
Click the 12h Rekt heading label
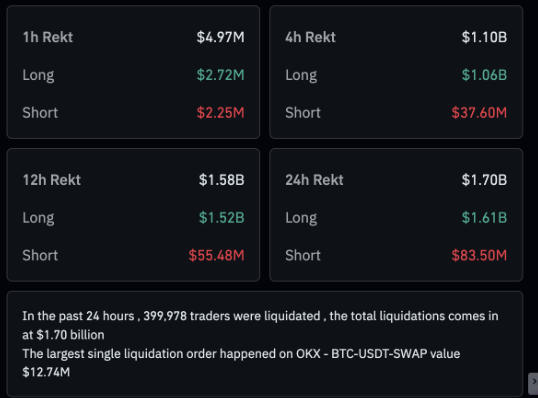(x=51, y=180)
